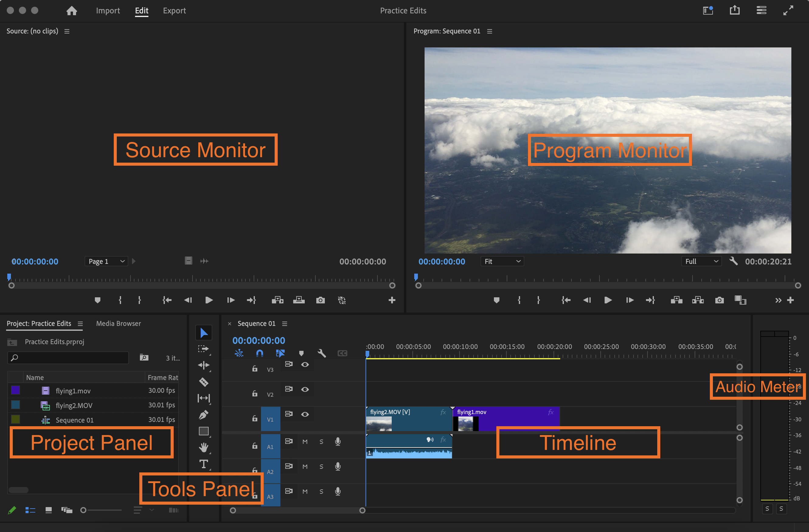This screenshot has width=809, height=532.
Task: Open timeline wrench display settings
Action: [321, 353]
